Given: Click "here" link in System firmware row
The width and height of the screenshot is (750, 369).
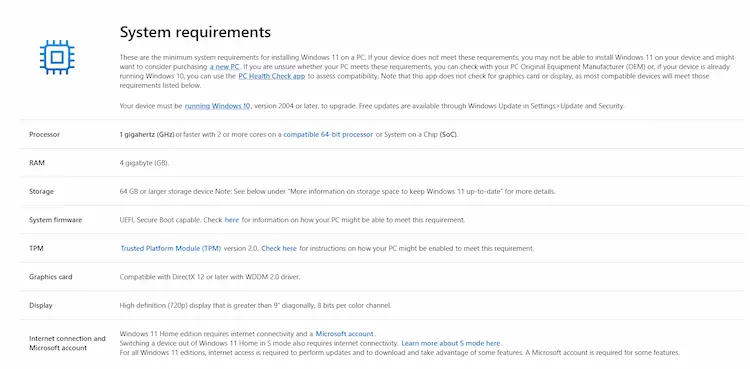Looking at the screenshot, I should [x=232, y=220].
